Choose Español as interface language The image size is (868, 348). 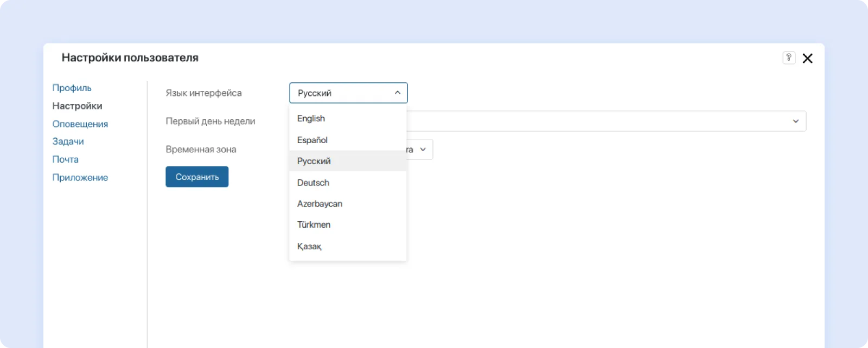click(x=312, y=140)
